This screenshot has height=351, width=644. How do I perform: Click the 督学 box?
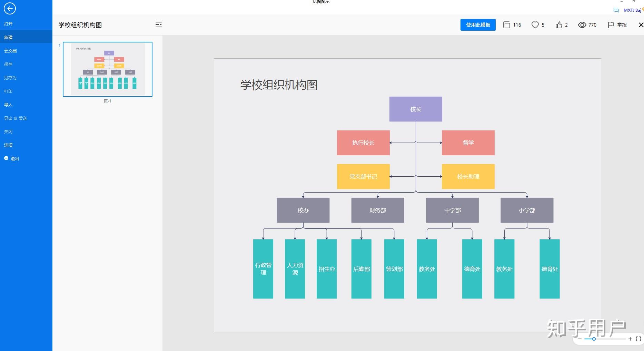pos(468,143)
